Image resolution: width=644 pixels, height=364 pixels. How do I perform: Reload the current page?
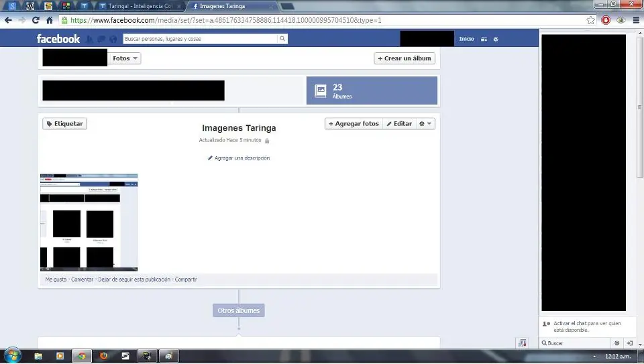(x=36, y=20)
